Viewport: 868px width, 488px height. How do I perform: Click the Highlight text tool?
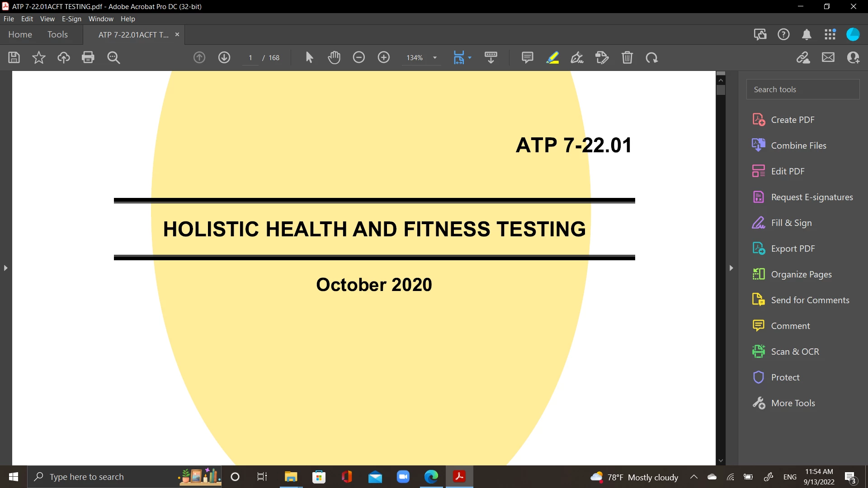[x=552, y=57]
